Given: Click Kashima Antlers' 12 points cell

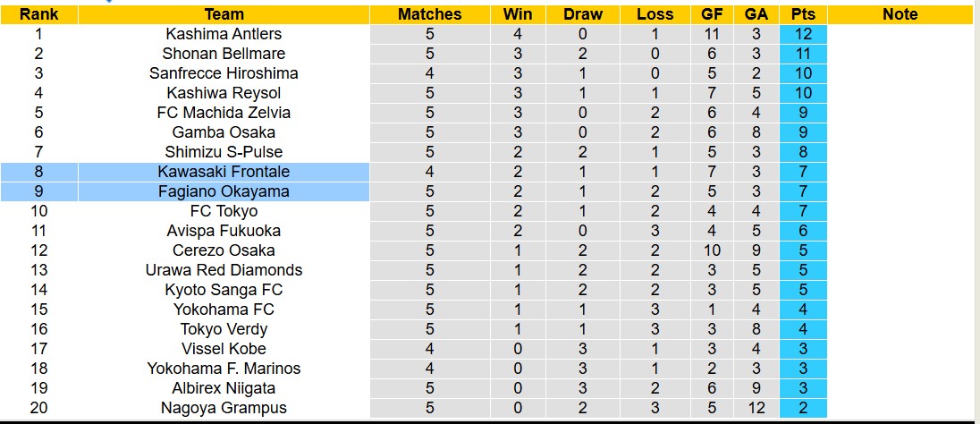Looking at the screenshot, I should [803, 34].
